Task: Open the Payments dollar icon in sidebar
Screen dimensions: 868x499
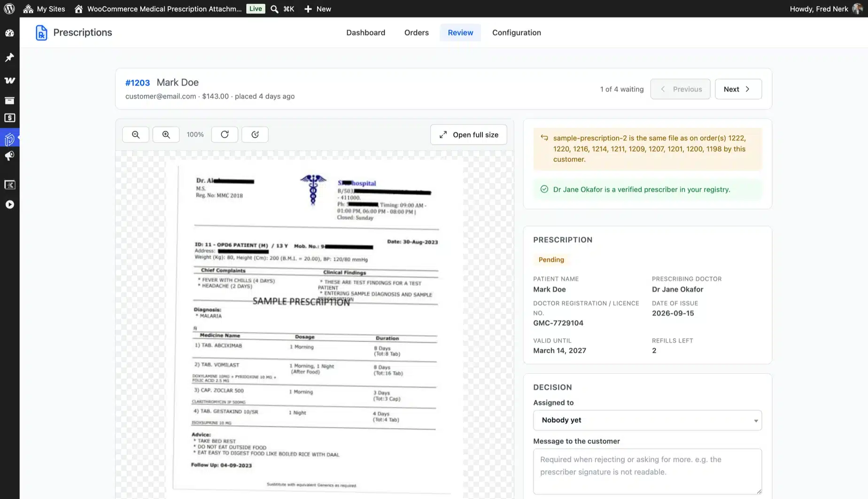Action: [x=9, y=118]
